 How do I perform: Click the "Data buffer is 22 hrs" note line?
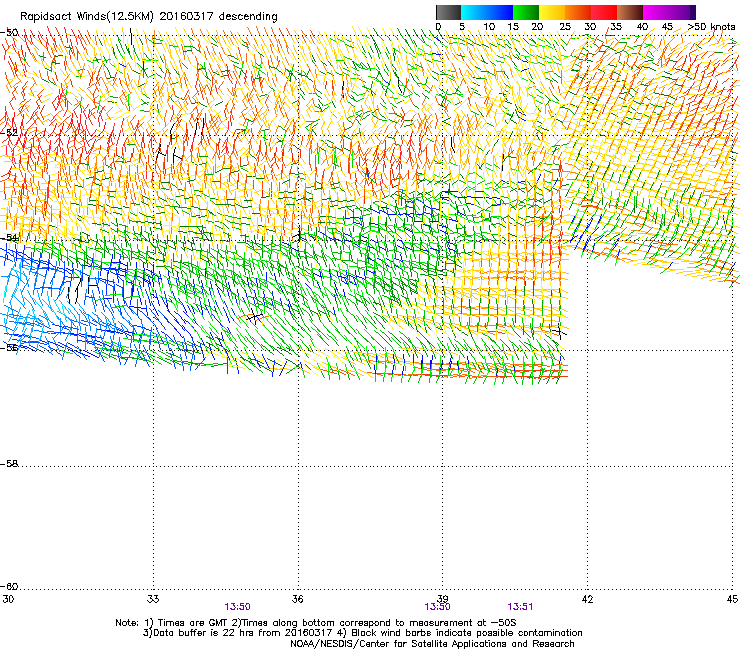363,633
